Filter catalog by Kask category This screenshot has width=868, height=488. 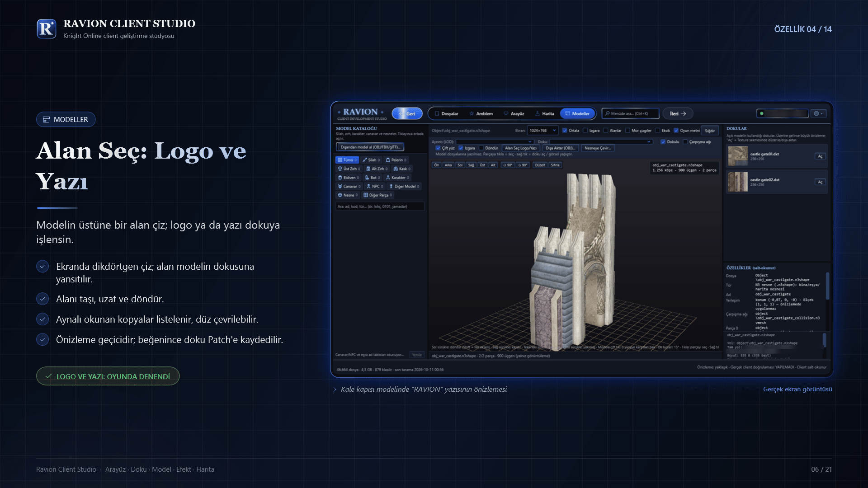coord(402,169)
